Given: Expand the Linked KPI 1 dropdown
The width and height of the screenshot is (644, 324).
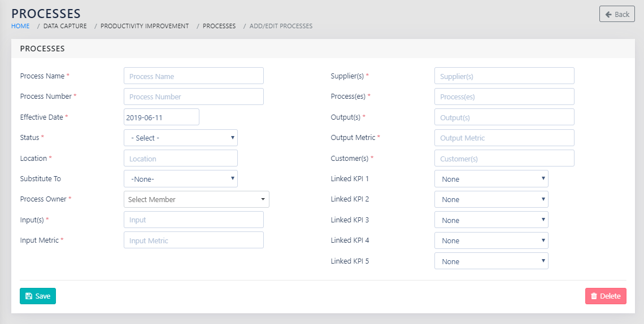Looking at the screenshot, I should tap(491, 179).
